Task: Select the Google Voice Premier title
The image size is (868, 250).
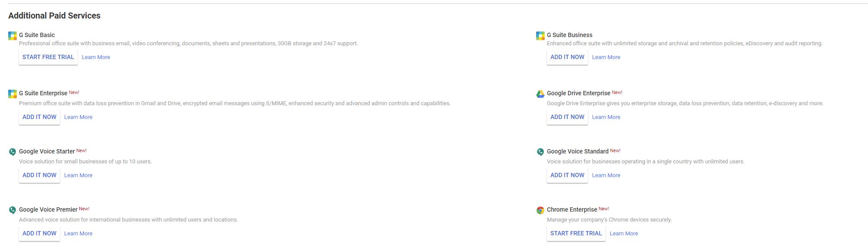Action: pos(48,209)
